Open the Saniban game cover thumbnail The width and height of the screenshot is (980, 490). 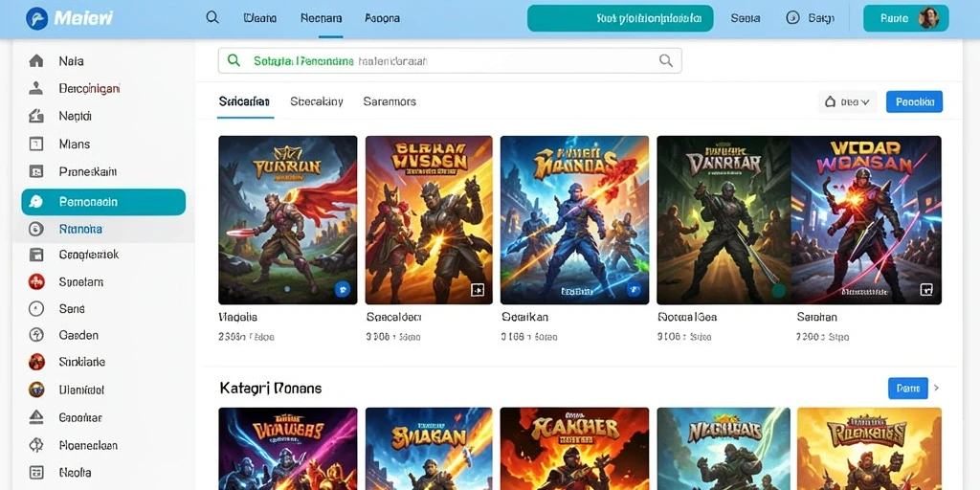tap(866, 220)
